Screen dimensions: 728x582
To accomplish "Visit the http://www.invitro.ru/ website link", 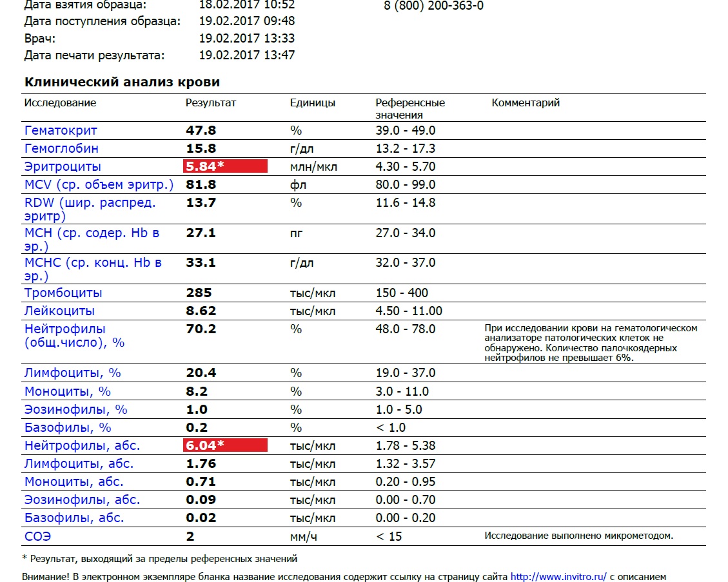I will pos(558,577).
